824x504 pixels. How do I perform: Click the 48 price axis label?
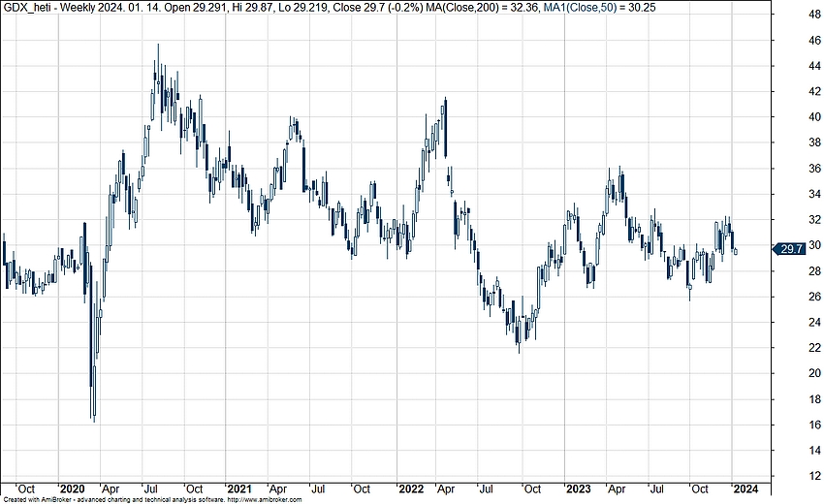click(x=814, y=15)
